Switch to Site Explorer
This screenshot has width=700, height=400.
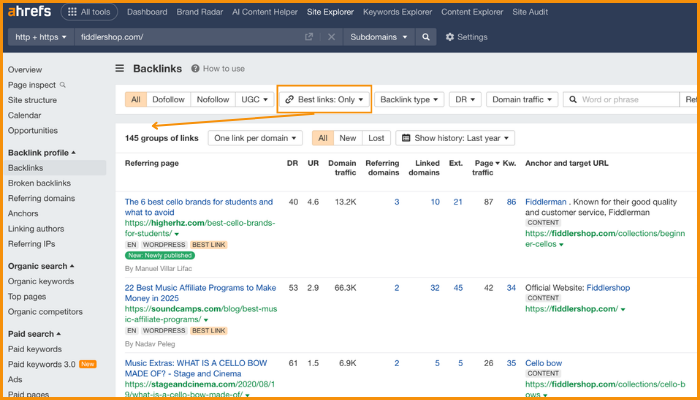point(330,12)
